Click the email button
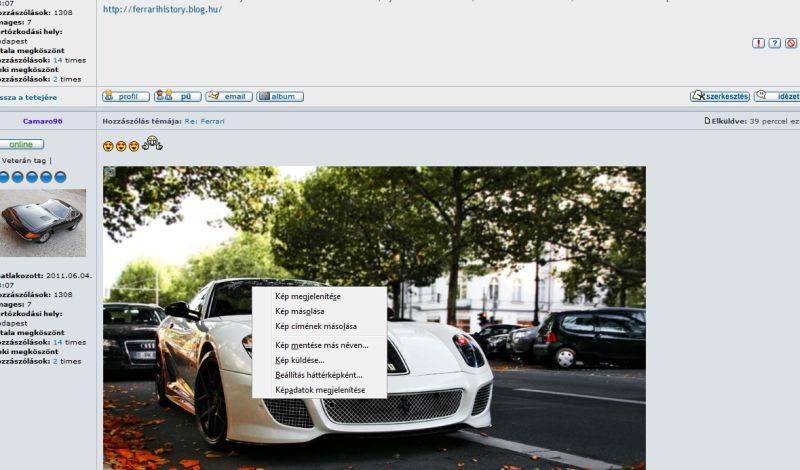800x470 pixels. [x=229, y=97]
